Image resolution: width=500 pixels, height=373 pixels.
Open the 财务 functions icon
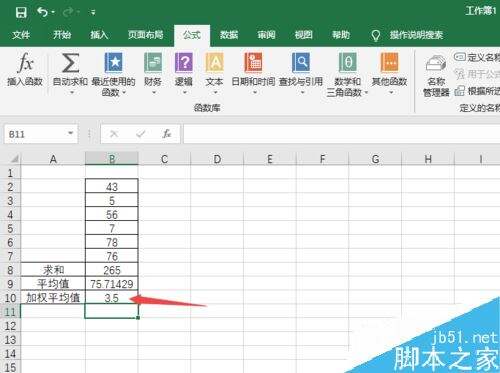pos(153,63)
